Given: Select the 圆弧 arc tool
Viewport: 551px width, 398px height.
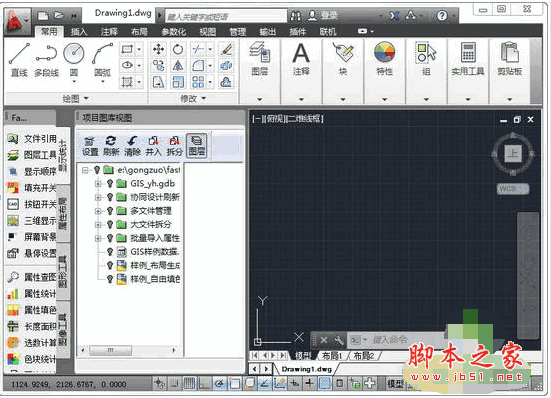Looking at the screenshot, I should 103,60.
